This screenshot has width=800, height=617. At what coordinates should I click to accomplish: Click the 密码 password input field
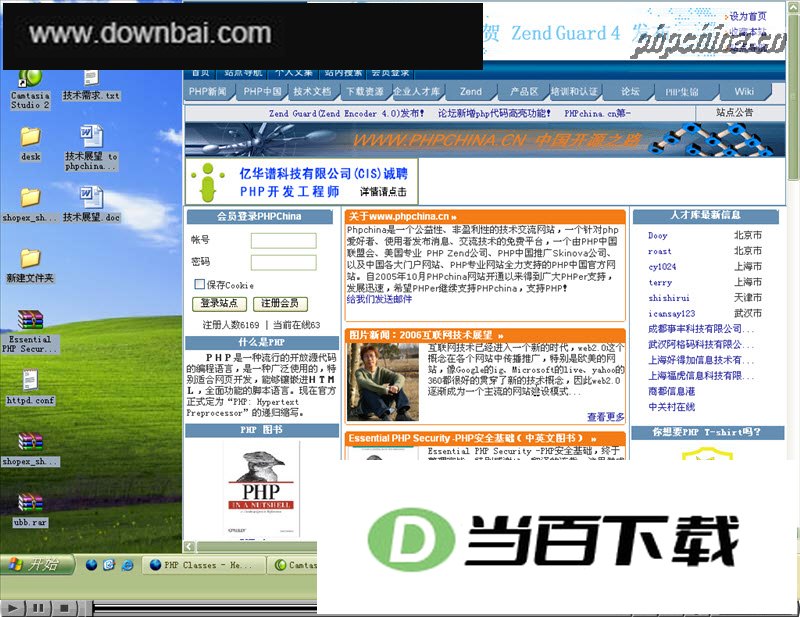tap(283, 263)
